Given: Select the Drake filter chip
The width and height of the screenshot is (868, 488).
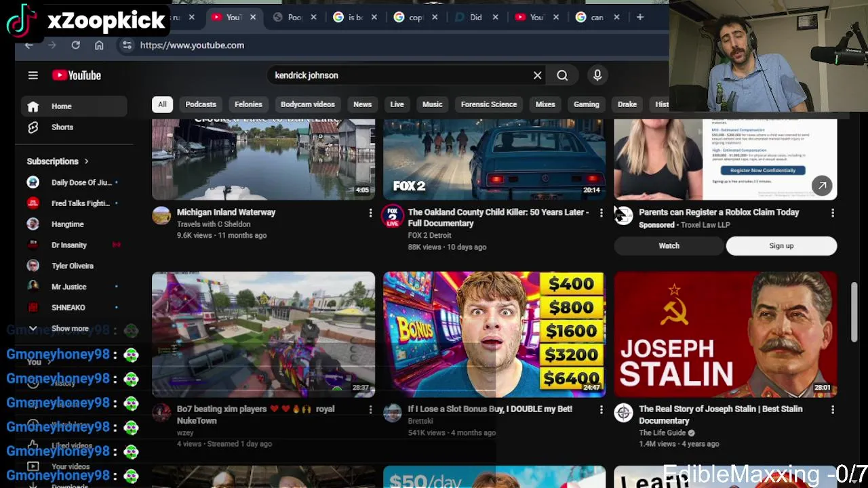Looking at the screenshot, I should (x=627, y=104).
